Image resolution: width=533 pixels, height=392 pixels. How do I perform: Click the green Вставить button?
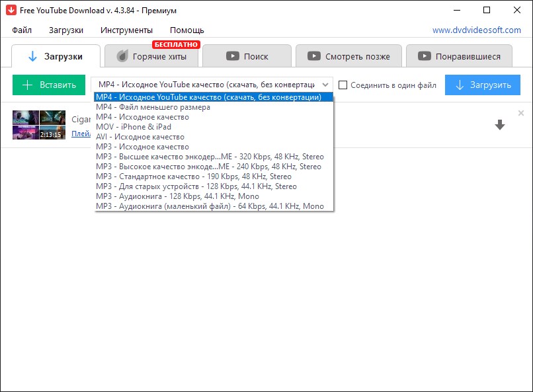49,85
